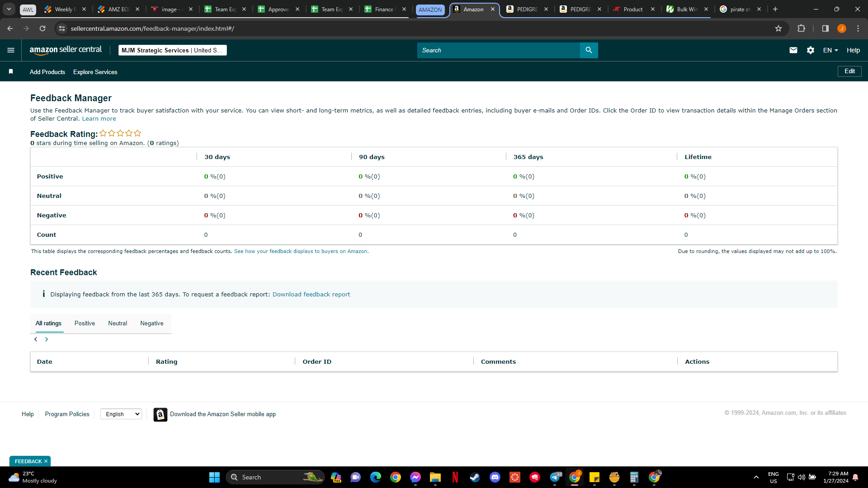
Task: Open the AMAZON tab group label
Action: pos(430,9)
